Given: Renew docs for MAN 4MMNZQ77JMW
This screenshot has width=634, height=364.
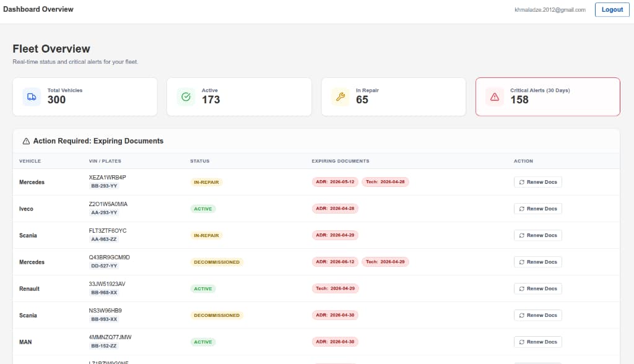Looking at the screenshot, I should pos(538,342).
